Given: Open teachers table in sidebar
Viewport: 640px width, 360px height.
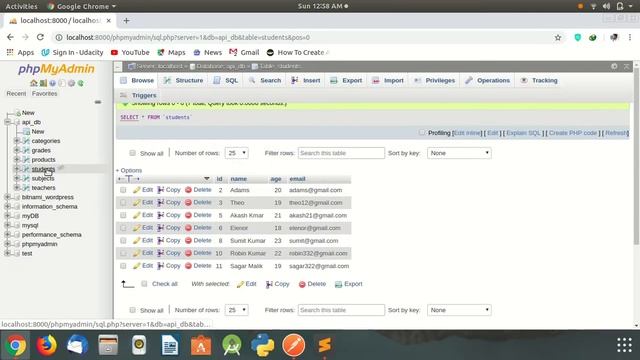Looking at the screenshot, I should click(x=43, y=188).
